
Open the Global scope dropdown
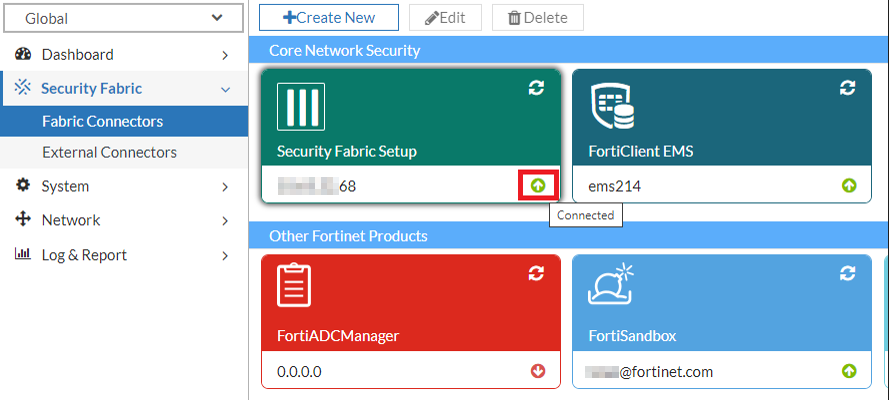(124, 18)
